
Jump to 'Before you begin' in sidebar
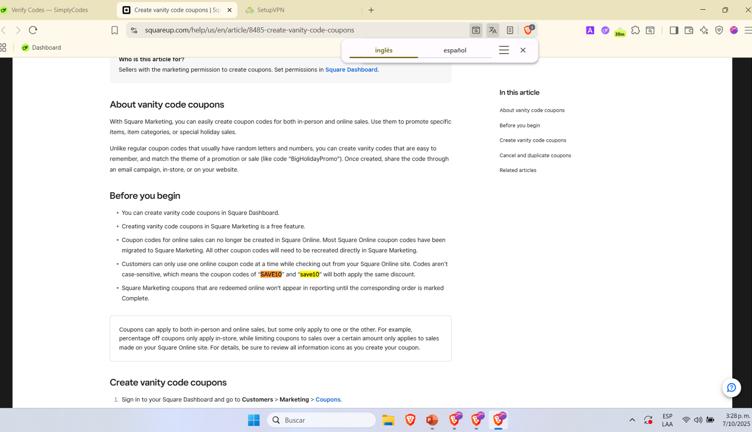[519, 125]
